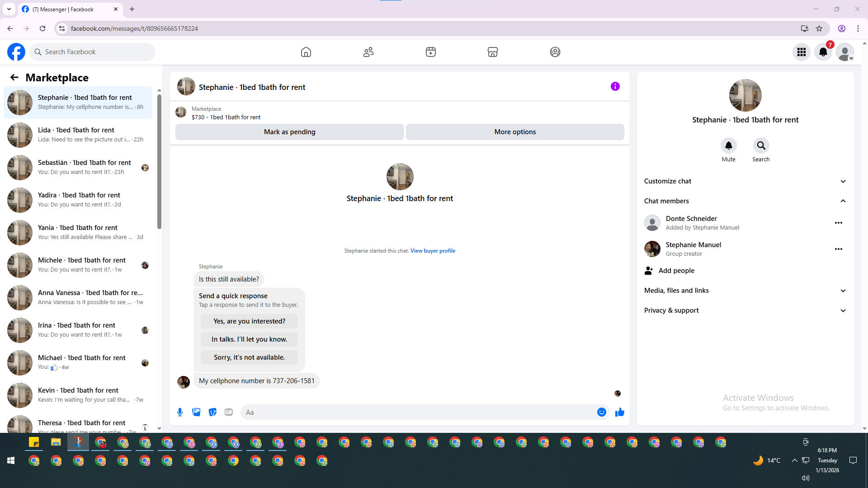Click the message text input field
Viewport: 868px width, 488px height.
pos(418,412)
